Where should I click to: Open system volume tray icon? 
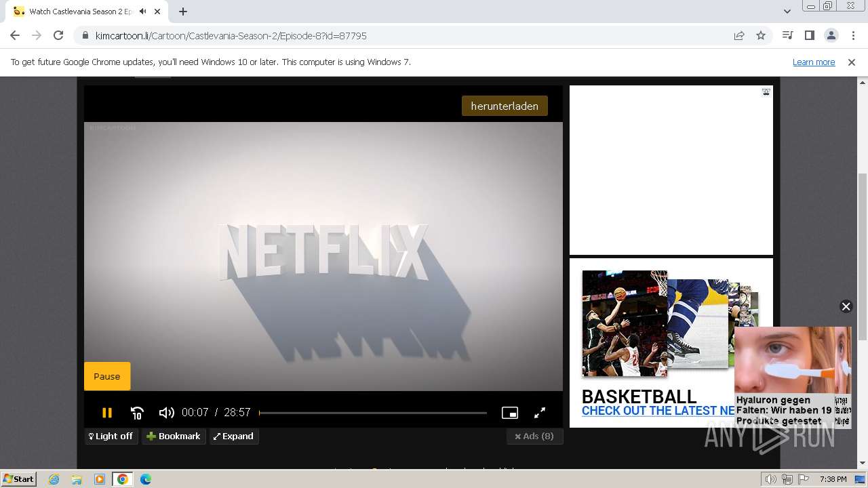(x=770, y=479)
